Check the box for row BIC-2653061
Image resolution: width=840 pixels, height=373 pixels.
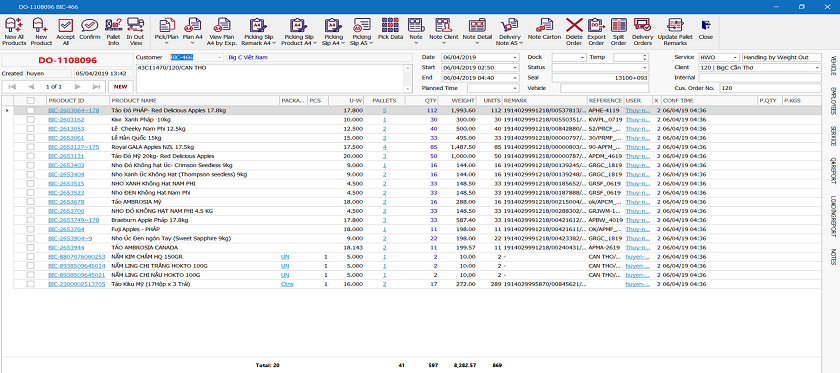[31, 138]
